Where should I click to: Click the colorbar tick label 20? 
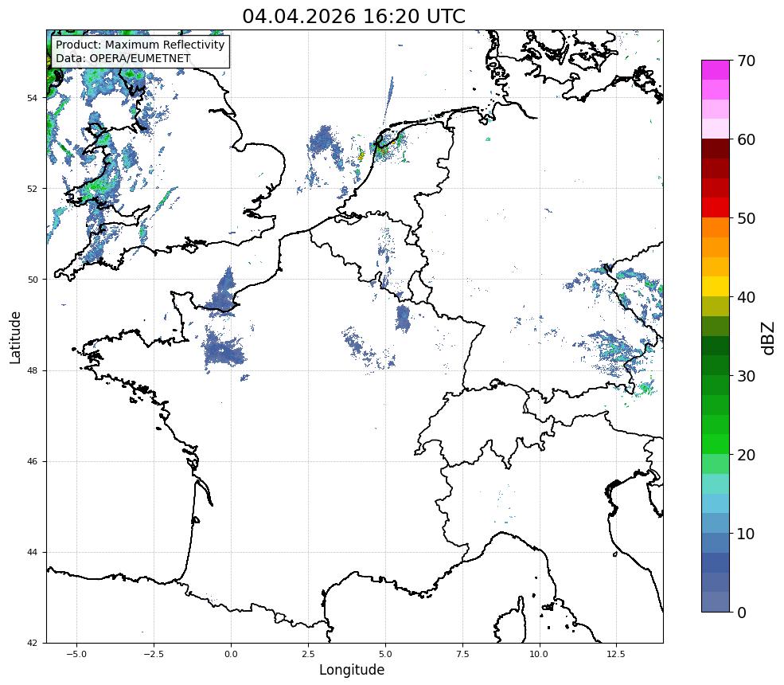pyautogui.click(x=746, y=455)
